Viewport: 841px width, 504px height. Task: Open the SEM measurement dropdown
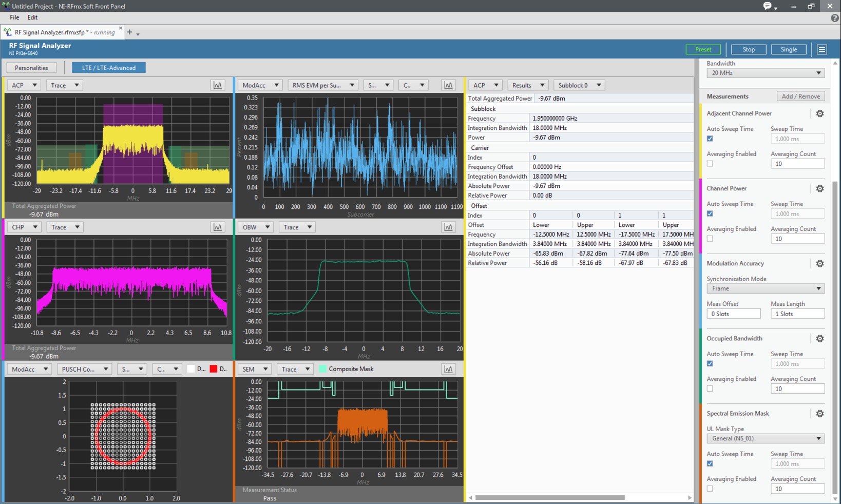(255, 369)
